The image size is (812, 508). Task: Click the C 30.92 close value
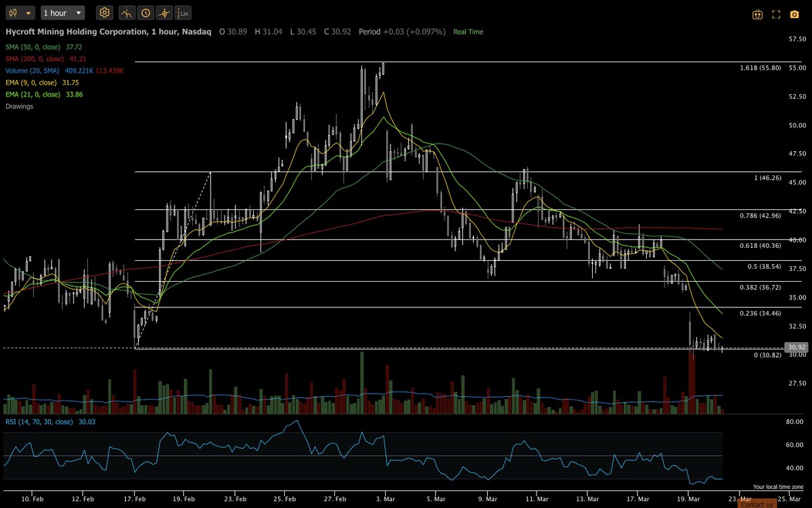338,32
